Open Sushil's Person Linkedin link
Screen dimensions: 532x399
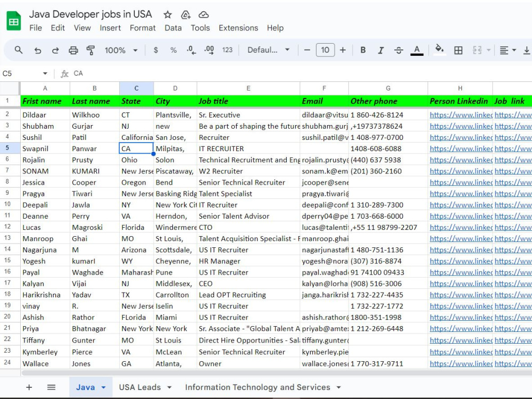click(x=461, y=137)
